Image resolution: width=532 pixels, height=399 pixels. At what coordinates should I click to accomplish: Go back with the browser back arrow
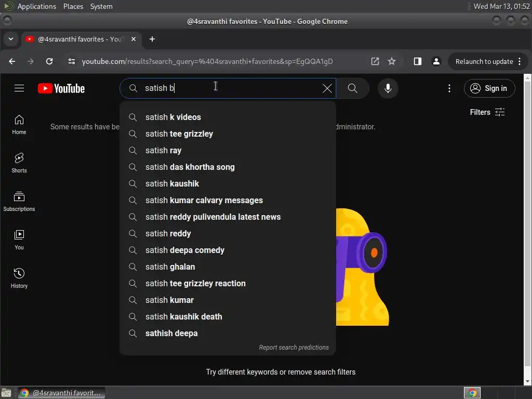click(12, 61)
